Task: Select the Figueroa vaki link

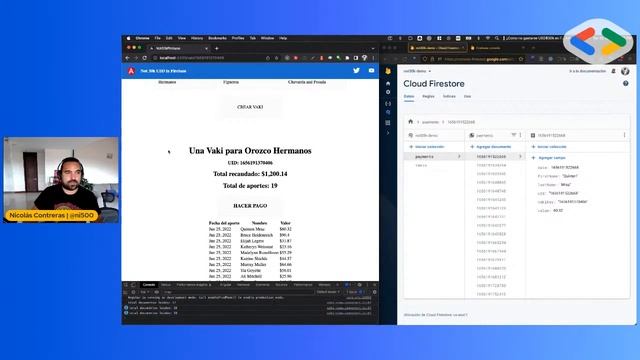Action: click(x=231, y=82)
